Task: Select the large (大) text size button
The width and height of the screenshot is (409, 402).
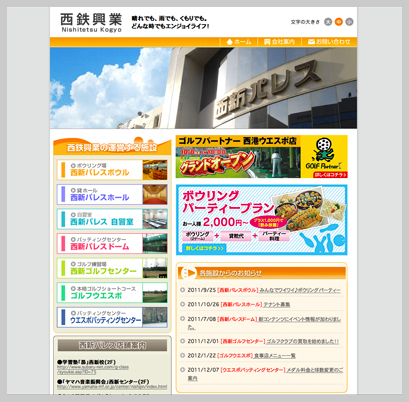Action: pyautogui.click(x=328, y=22)
